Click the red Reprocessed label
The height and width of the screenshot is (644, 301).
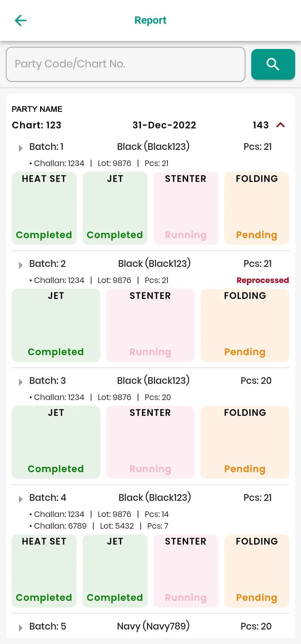tap(262, 280)
